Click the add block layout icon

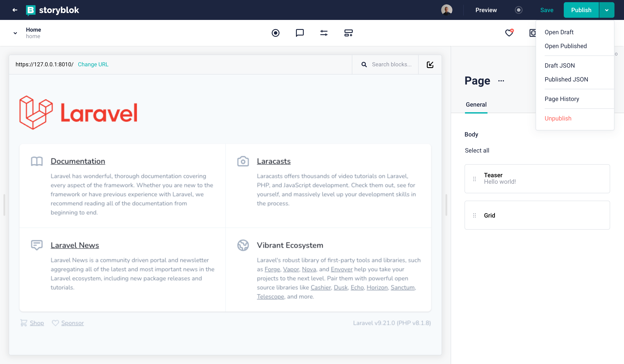(348, 33)
